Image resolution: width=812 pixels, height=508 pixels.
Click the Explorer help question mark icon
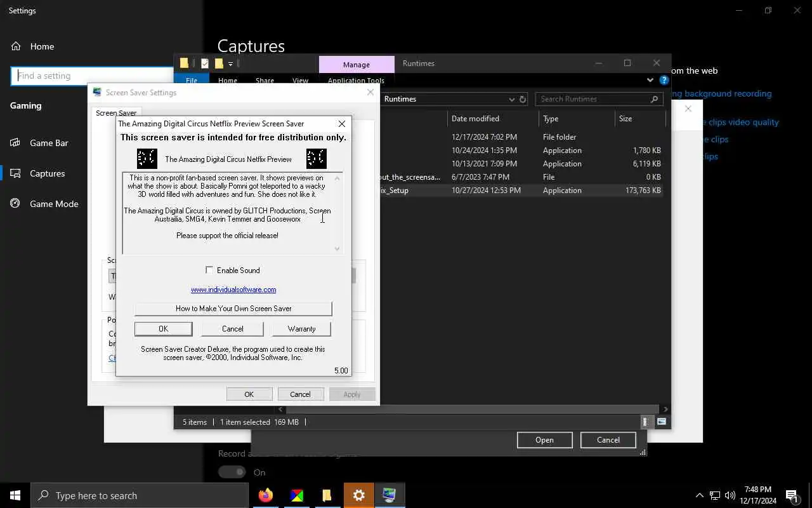pos(664,80)
